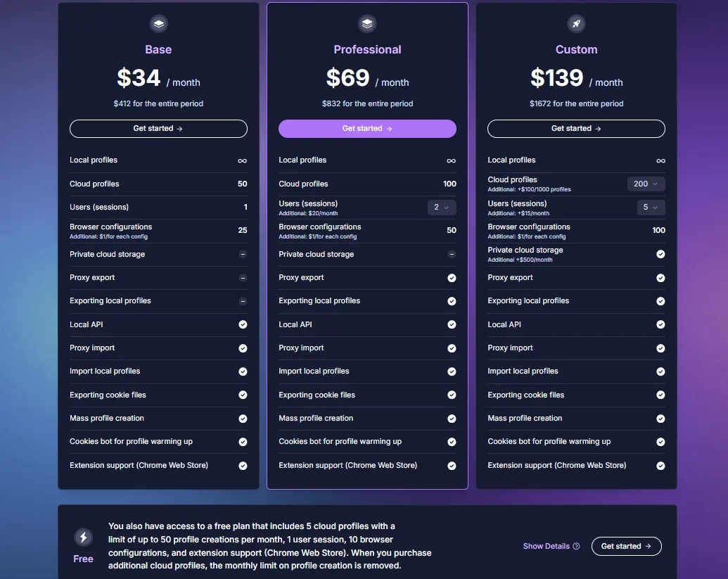This screenshot has width=728, height=579.
Task: Click the Professional Private cloud storage dash icon
Action: pos(452,255)
